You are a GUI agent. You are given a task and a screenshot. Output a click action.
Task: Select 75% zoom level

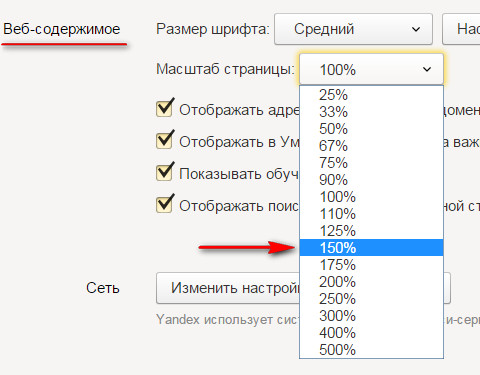coord(371,163)
